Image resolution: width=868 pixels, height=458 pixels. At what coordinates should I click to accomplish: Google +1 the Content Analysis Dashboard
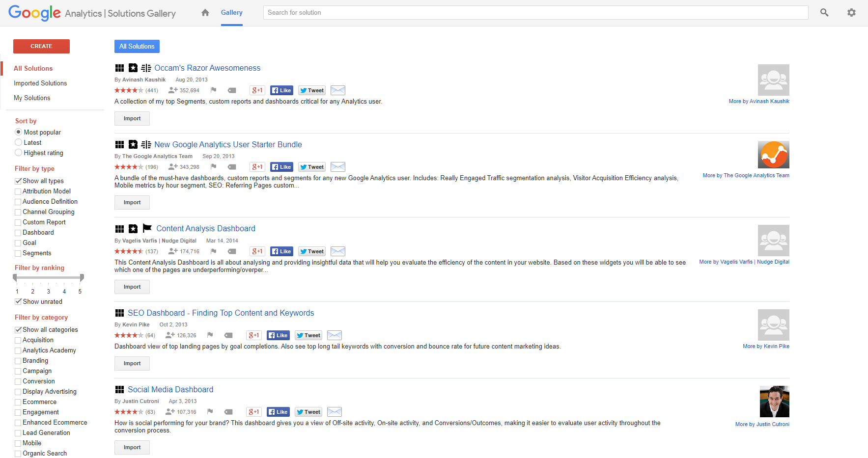(x=257, y=251)
